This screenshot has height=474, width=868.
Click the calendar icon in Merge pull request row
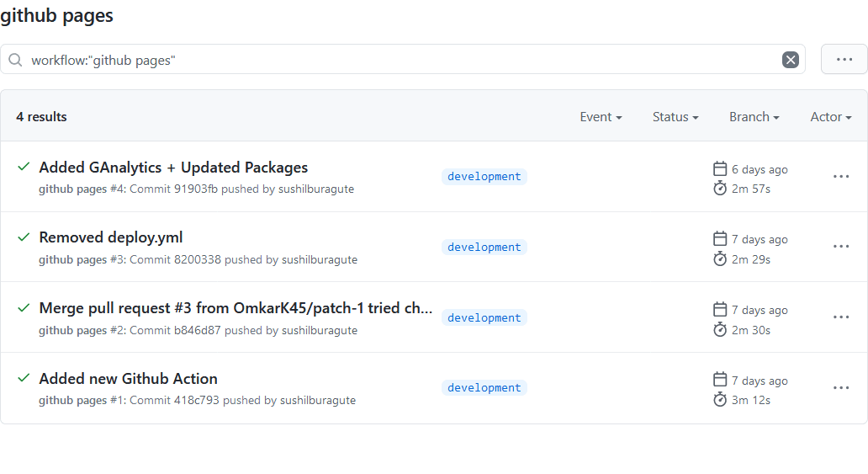[x=720, y=309]
